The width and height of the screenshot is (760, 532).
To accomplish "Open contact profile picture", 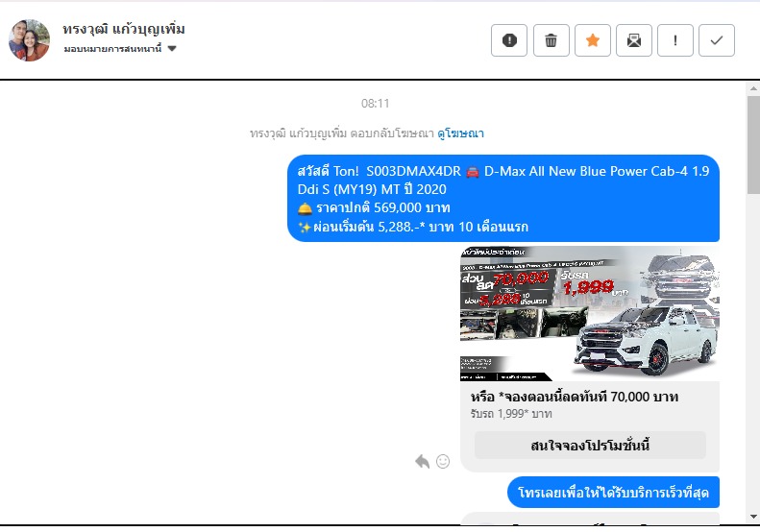I will point(29,40).
